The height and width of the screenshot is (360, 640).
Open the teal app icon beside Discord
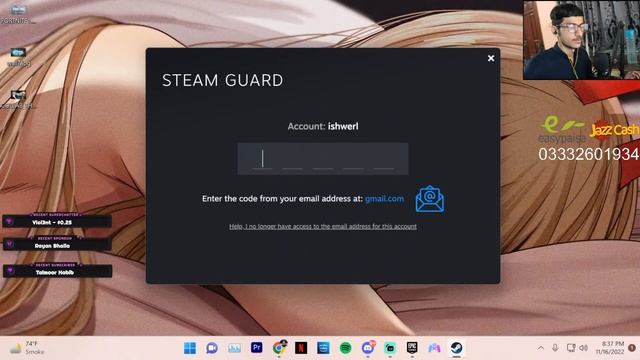click(390, 348)
